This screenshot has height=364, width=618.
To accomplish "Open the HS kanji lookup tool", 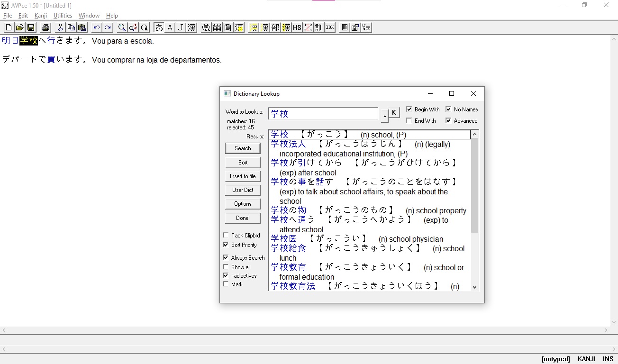I will [x=297, y=27].
